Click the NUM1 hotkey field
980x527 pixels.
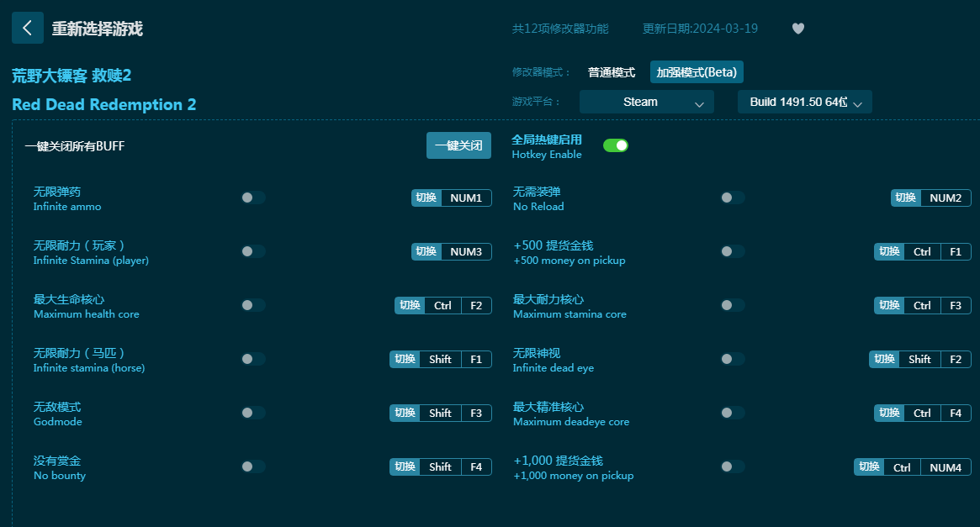pyautogui.click(x=466, y=198)
